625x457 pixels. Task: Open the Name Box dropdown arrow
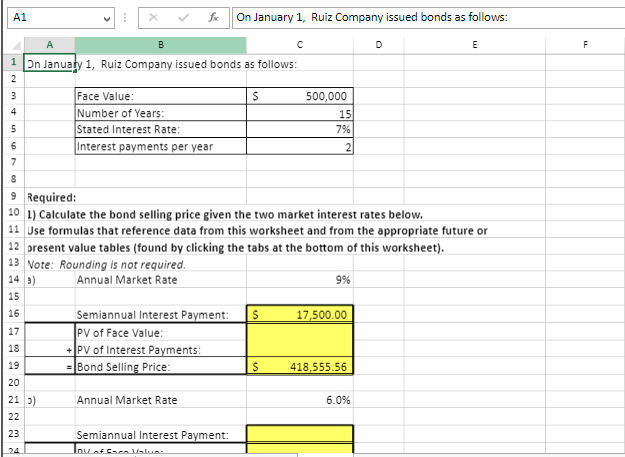(106, 18)
